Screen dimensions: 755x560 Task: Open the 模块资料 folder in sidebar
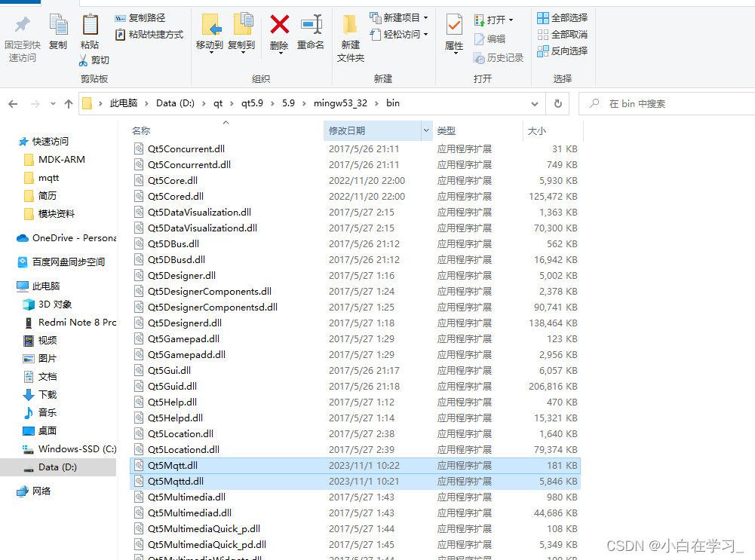coord(49,214)
